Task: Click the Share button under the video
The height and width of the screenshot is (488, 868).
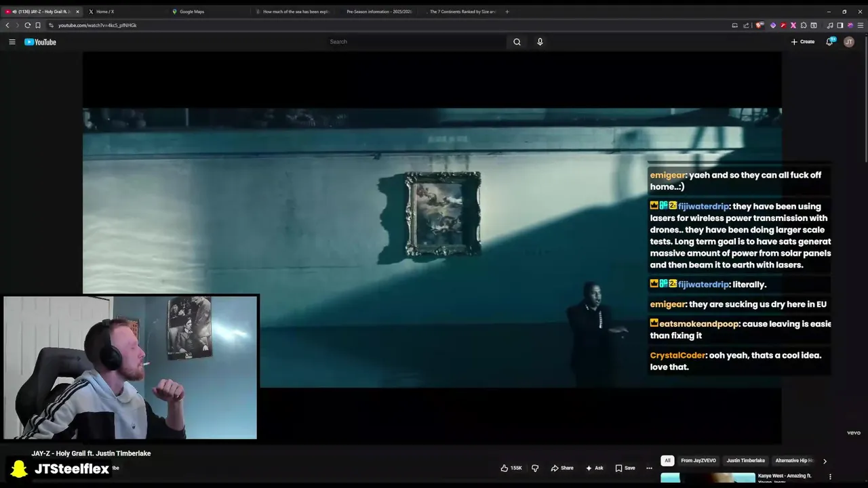Action: [562, 468]
